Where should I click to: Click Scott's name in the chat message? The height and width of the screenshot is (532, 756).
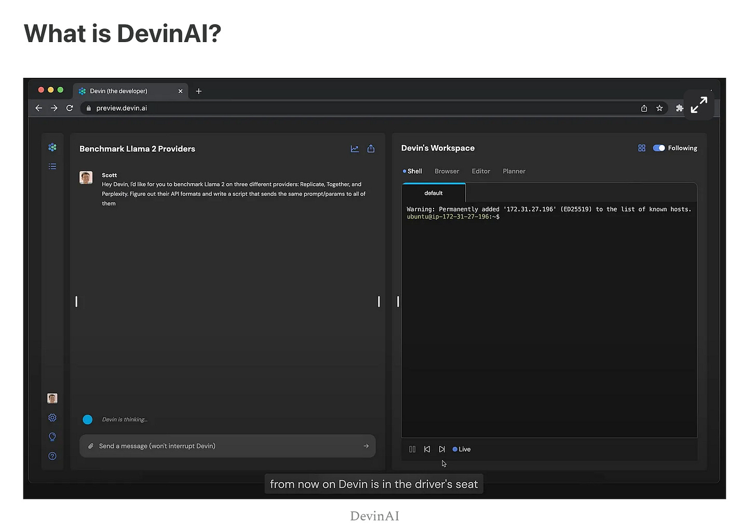(109, 175)
